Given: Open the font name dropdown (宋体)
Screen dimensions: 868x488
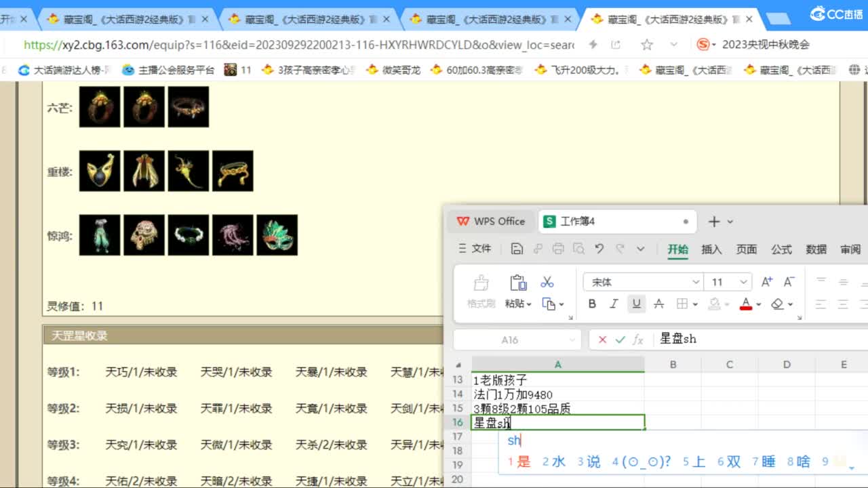Looking at the screenshot, I should (696, 282).
